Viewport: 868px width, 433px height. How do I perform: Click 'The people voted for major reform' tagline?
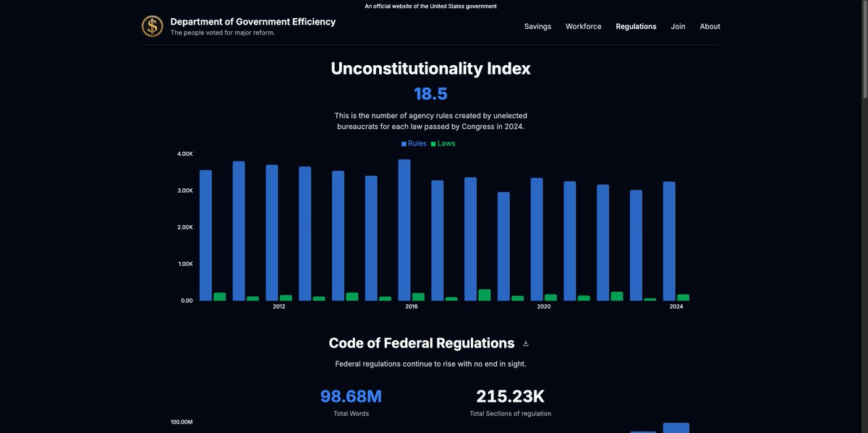click(x=223, y=33)
